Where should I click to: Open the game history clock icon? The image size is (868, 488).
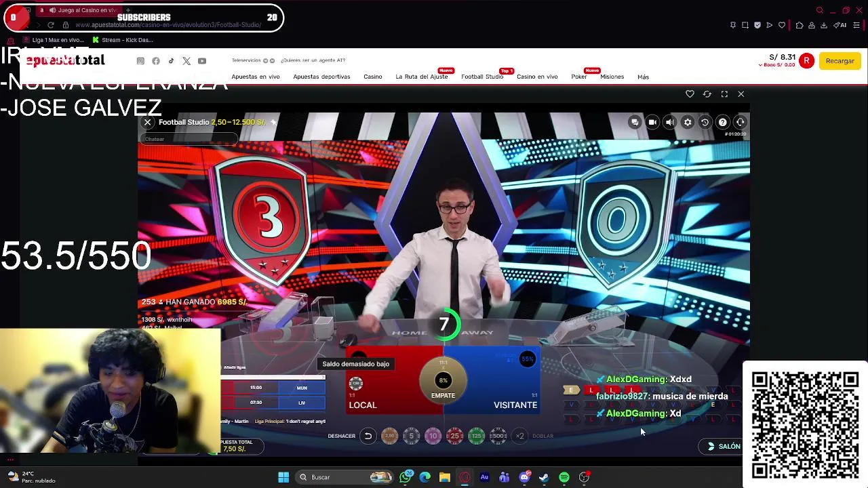click(705, 122)
